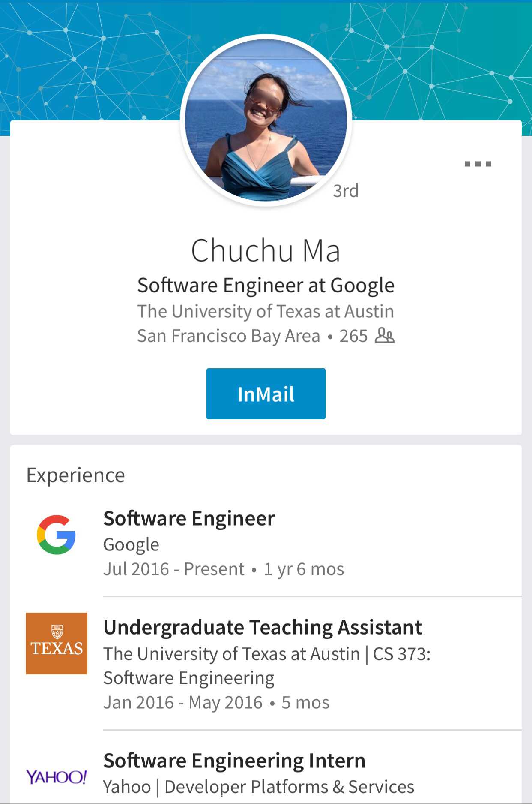Viewport: 532px width, 806px height.
Task: Click the Texas university logo
Action: pyautogui.click(x=57, y=643)
